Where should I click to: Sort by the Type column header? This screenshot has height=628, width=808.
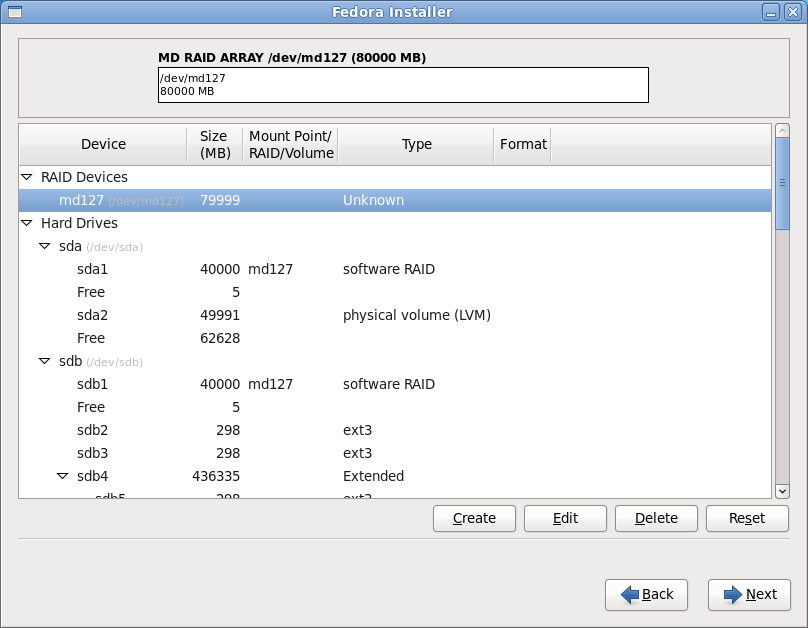[416, 144]
